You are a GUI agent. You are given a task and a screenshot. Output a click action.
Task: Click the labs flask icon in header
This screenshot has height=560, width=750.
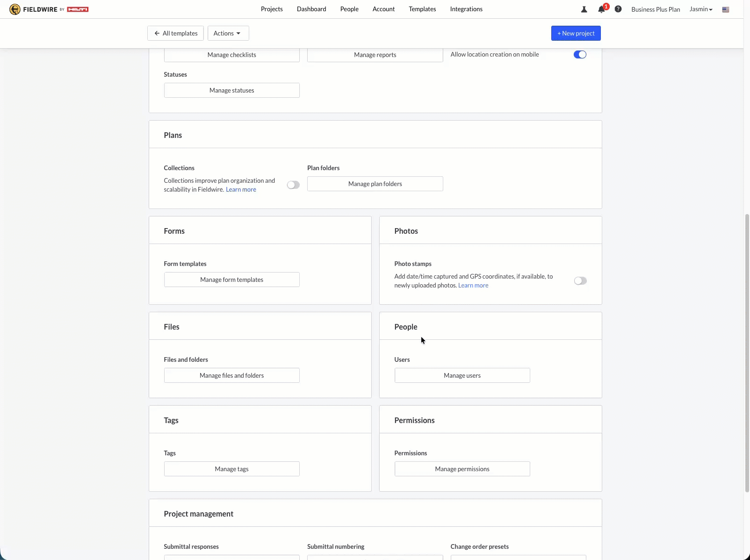584,9
